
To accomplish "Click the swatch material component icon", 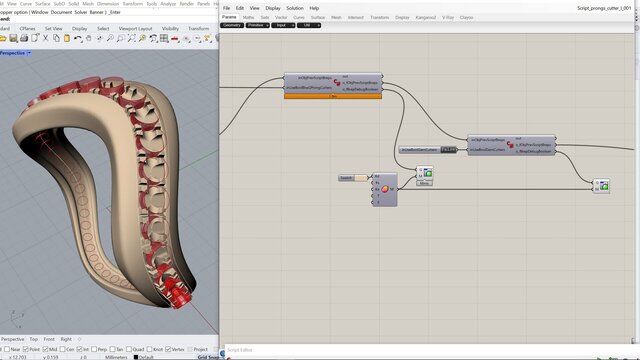I will (384, 189).
